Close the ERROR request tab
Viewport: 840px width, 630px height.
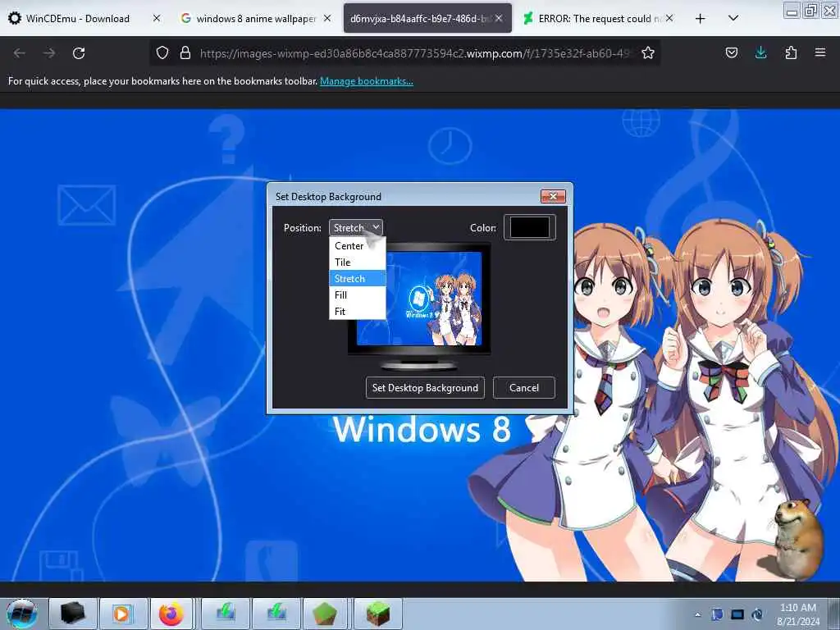click(x=669, y=18)
